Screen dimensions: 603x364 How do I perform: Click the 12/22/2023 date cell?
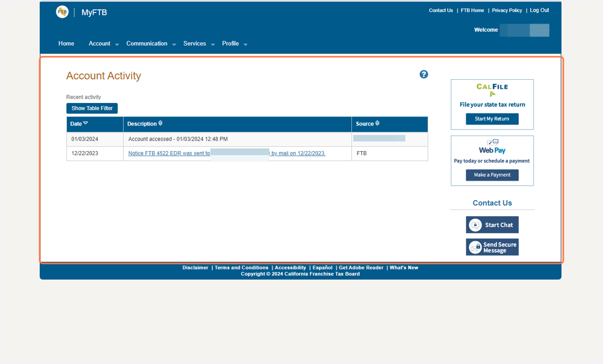(x=95, y=154)
